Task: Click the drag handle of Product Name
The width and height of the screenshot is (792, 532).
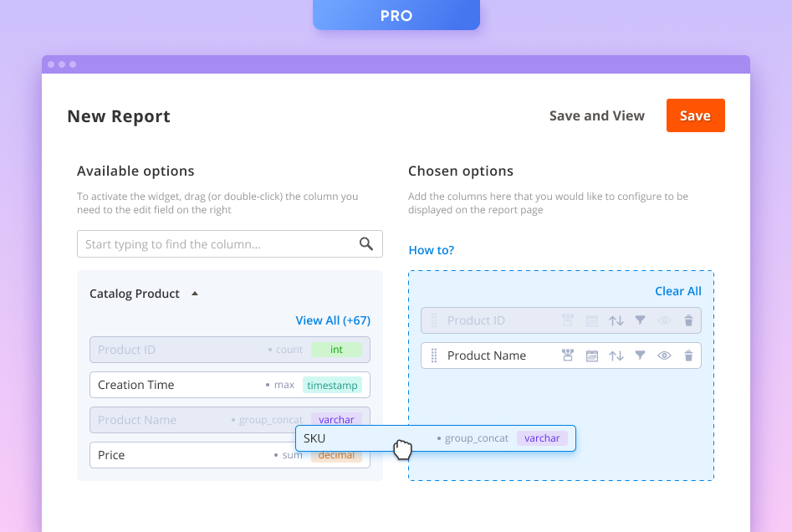Action: click(434, 356)
